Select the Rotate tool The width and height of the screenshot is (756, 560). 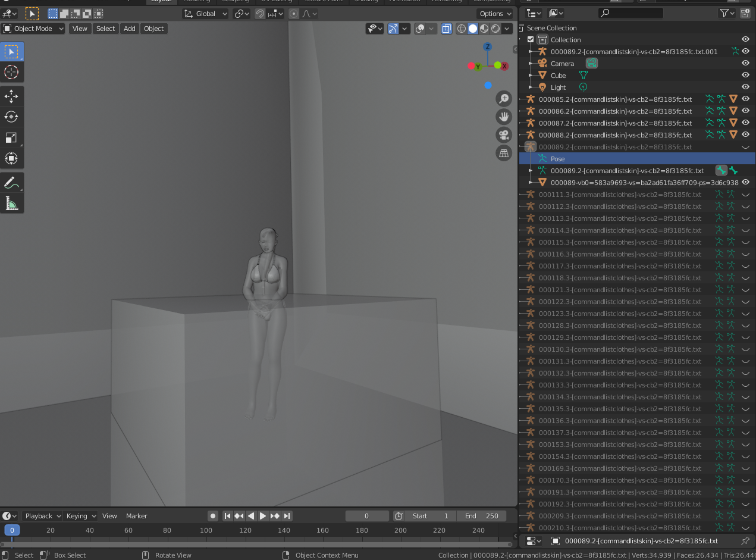point(11,117)
